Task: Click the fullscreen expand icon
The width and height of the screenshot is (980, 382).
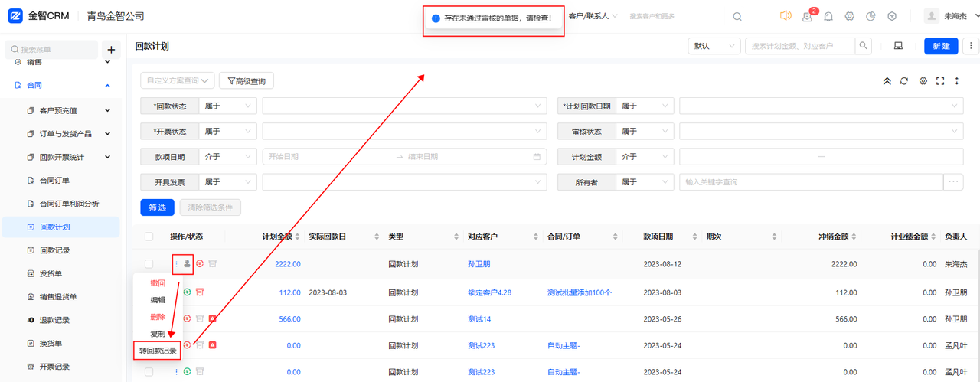Action: [x=940, y=81]
